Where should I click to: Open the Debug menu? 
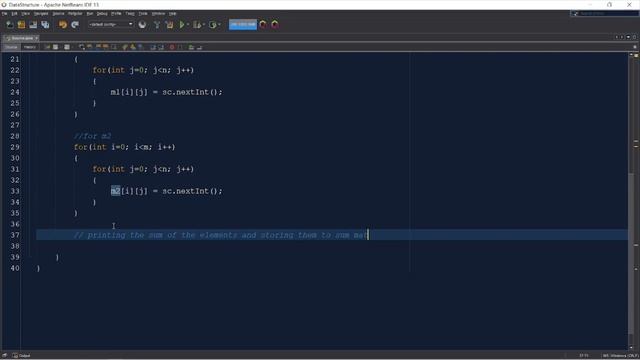pos(102,13)
